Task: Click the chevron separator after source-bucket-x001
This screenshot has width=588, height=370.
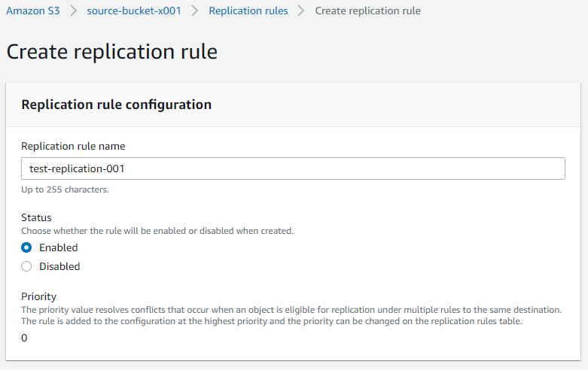Action: (x=195, y=11)
